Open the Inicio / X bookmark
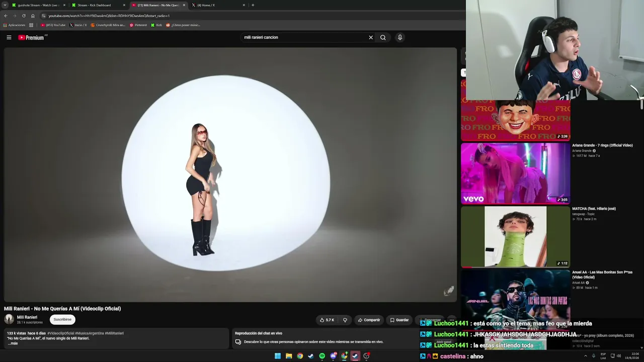Image resolution: width=644 pixels, height=362 pixels. (78, 25)
